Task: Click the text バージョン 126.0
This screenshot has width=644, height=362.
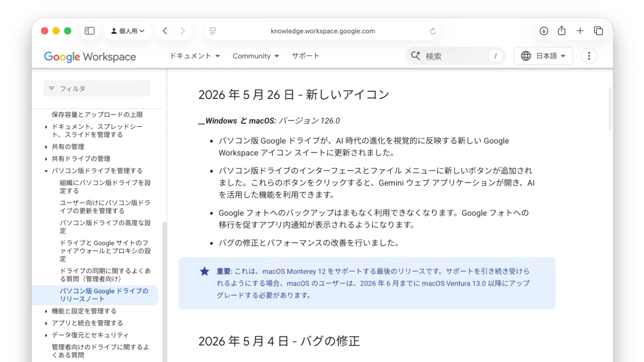Action: [309, 121]
